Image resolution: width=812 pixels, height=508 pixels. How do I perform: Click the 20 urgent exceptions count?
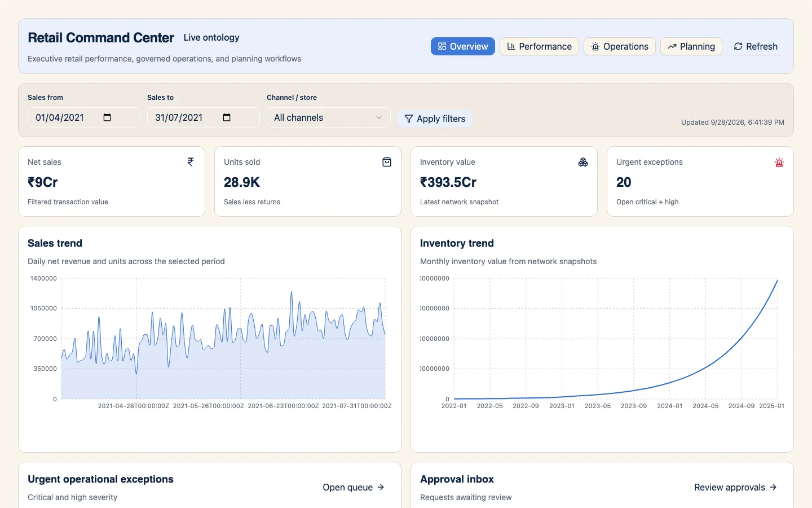click(x=624, y=182)
